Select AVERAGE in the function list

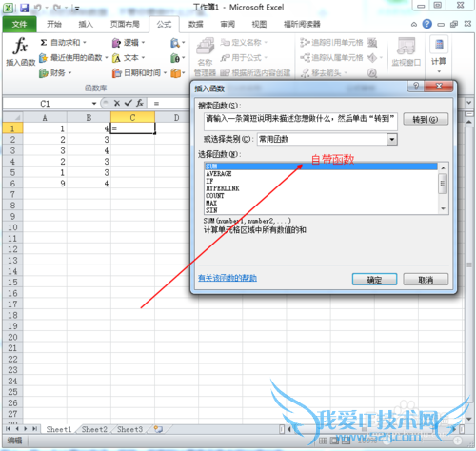tap(321, 174)
